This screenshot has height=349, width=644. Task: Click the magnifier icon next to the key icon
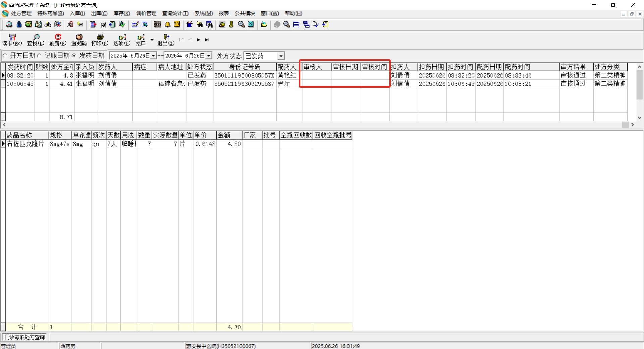(241, 24)
